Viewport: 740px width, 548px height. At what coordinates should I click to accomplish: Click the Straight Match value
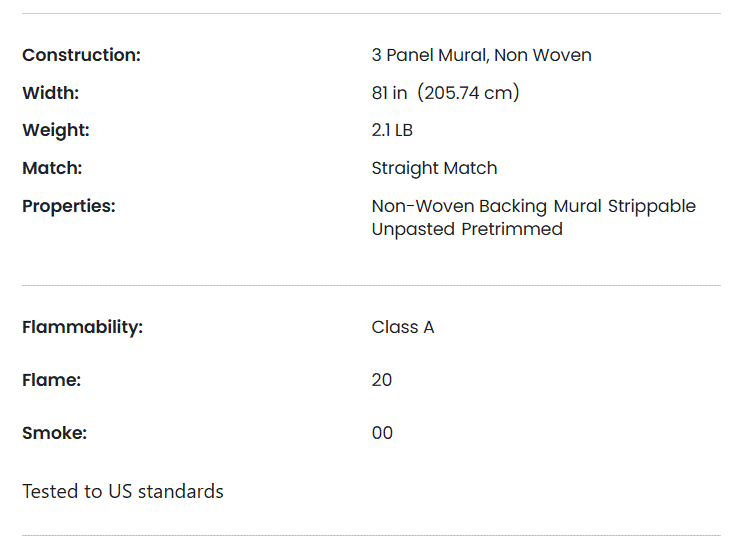[434, 169]
